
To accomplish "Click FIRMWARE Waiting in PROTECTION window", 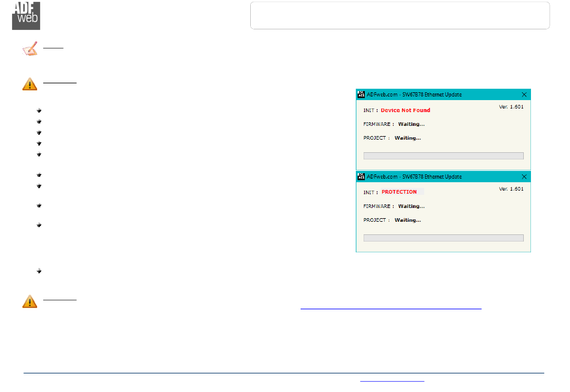I will [x=394, y=206].
